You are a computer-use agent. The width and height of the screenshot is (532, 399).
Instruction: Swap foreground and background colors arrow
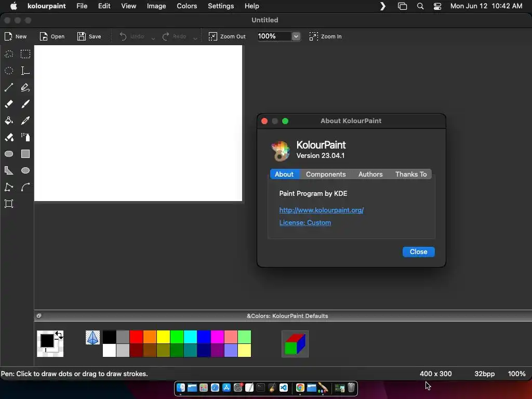[59, 335]
